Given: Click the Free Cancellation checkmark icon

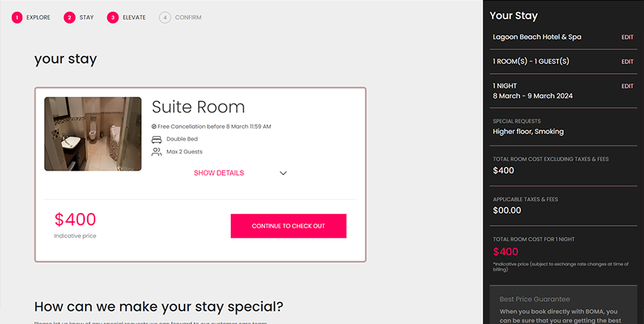Looking at the screenshot, I should [x=154, y=127].
